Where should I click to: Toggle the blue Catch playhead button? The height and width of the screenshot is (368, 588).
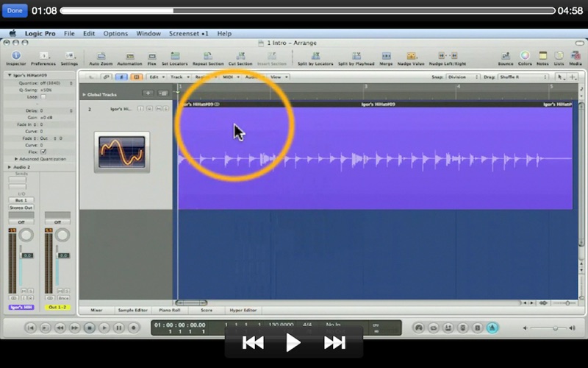point(121,77)
